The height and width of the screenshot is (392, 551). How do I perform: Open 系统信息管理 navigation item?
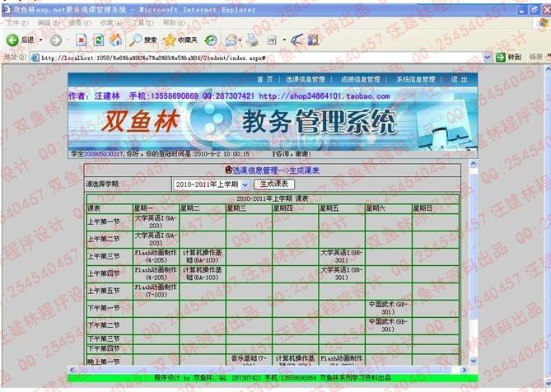pos(415,79)
